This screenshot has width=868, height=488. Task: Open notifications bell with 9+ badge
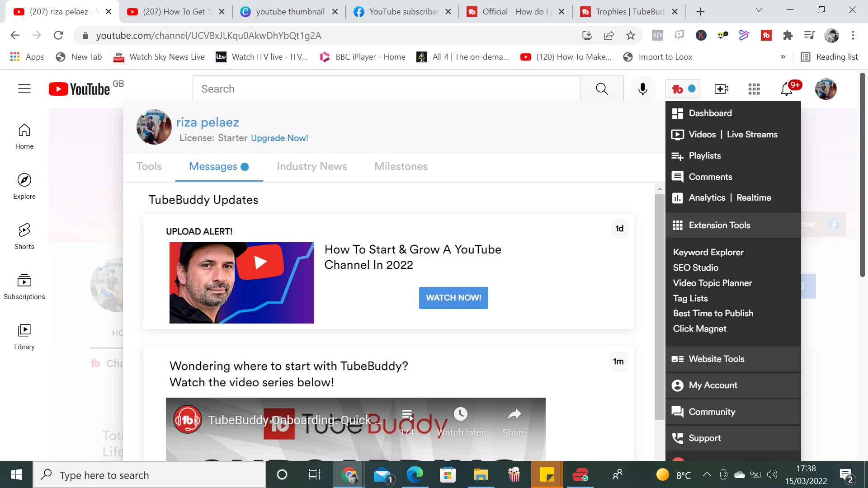(787, 89)
